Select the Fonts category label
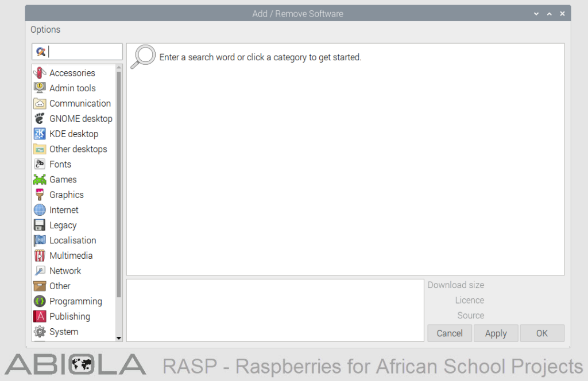The width and height of the screenshot is (588, 381). (x=60, y=165)
